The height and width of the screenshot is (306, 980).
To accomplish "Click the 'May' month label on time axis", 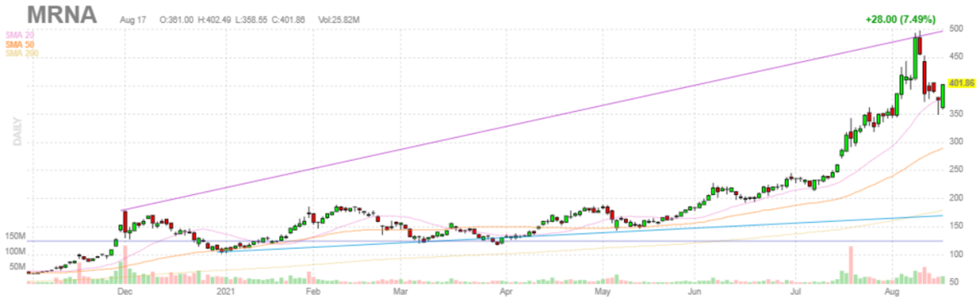I will [604, 290].
